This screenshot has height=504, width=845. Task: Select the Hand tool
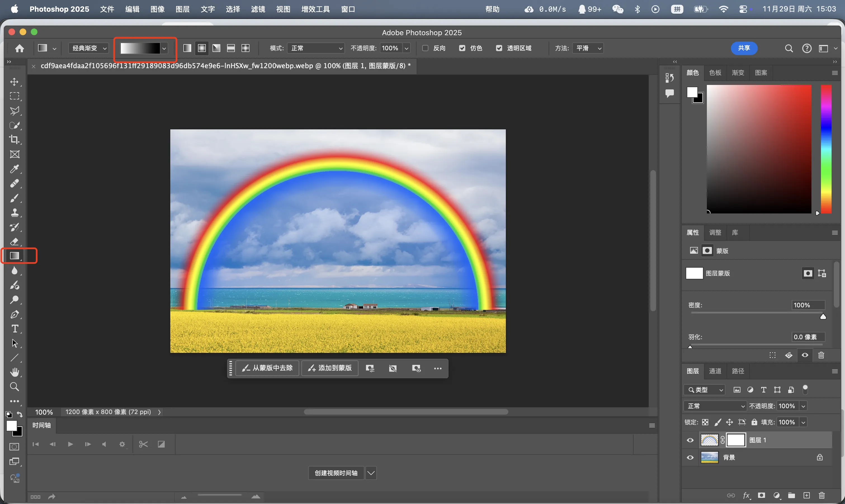(14, 372)
